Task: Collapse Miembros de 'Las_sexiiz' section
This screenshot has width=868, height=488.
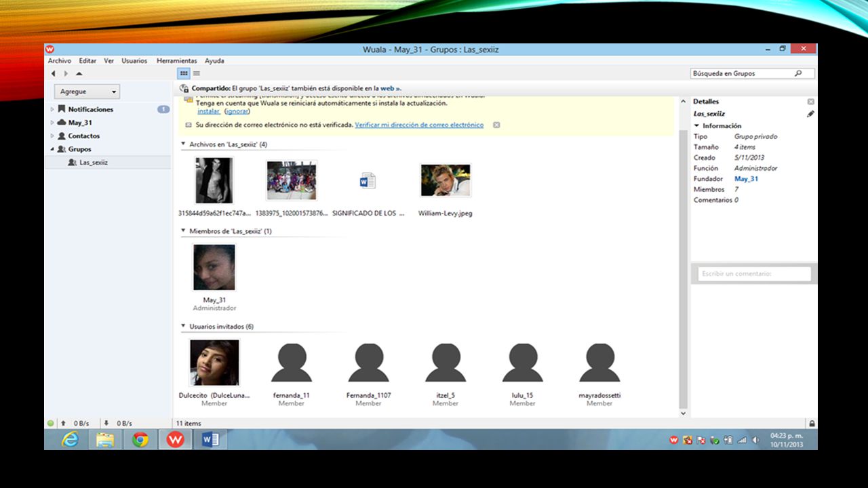Action: click(x=183, y=231)
